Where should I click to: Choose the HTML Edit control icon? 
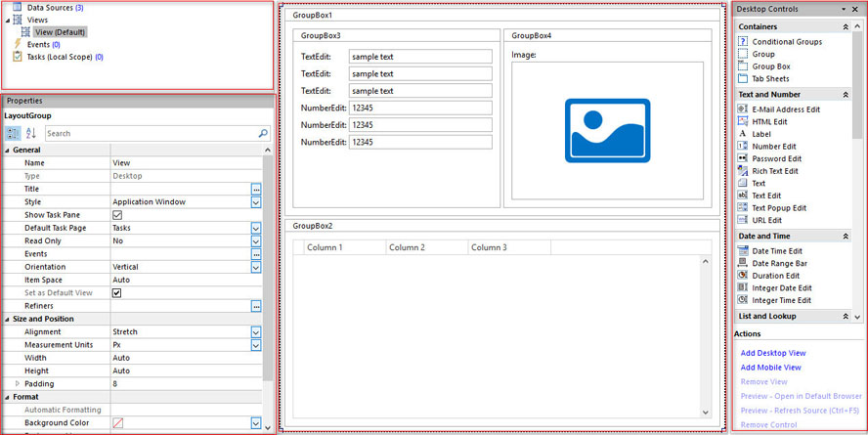[x=743, y=121]
